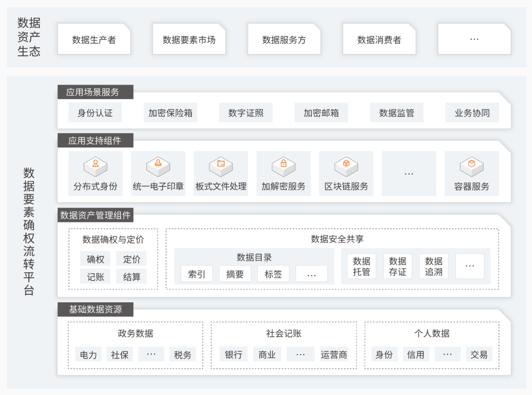The width and height of the screenshot is (532, 395).
Task: Select the 商业 box
Action: (267, 355)
